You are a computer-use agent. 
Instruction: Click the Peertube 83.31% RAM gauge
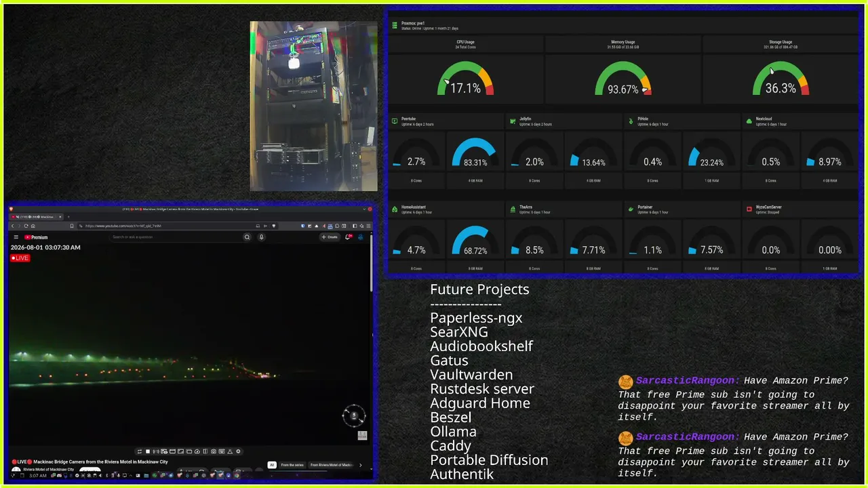click(x=475, y=153)
